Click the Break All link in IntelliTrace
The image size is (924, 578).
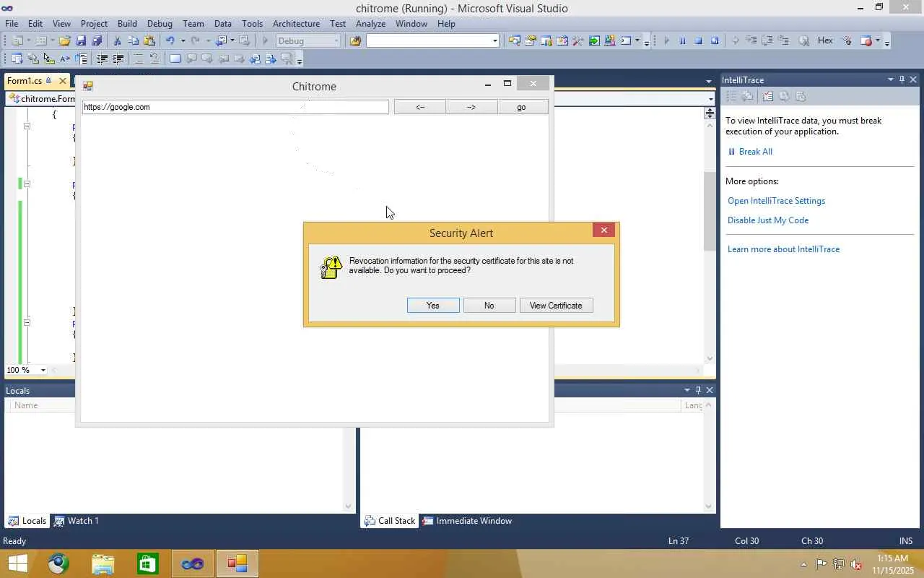755,152
